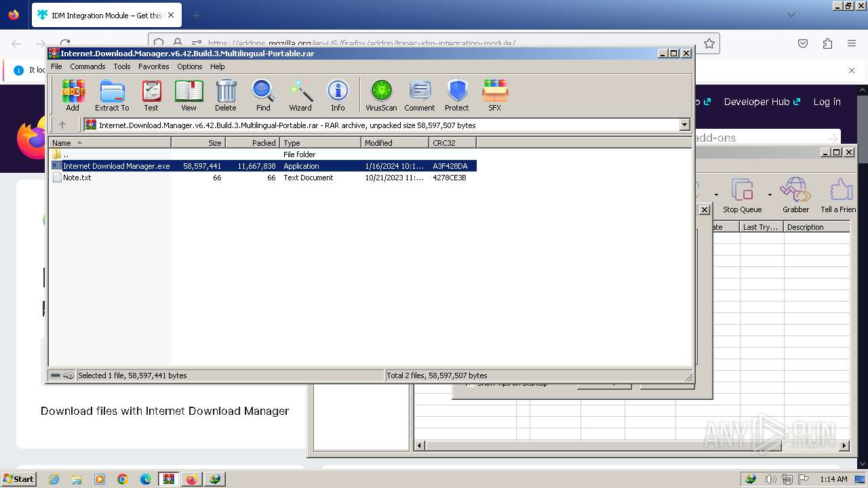Click the Firefox back arrow
Screen dimensions: 868x488
point(17,43)
